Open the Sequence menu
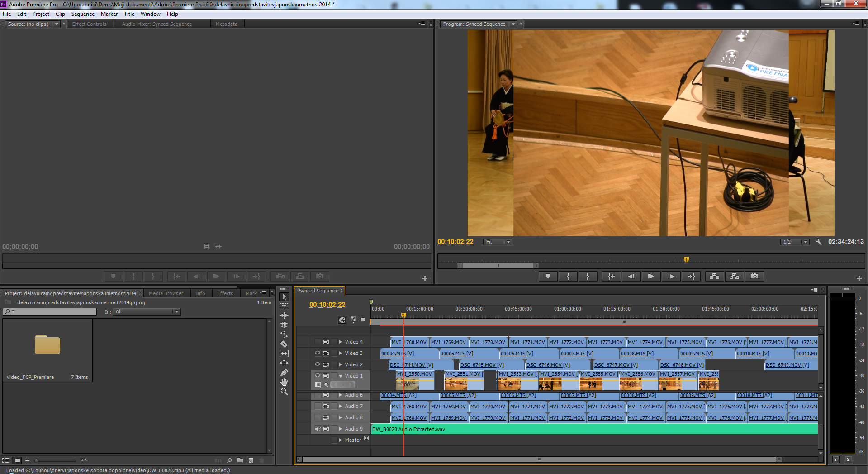 pyautogui.click(x=83, y=14)
